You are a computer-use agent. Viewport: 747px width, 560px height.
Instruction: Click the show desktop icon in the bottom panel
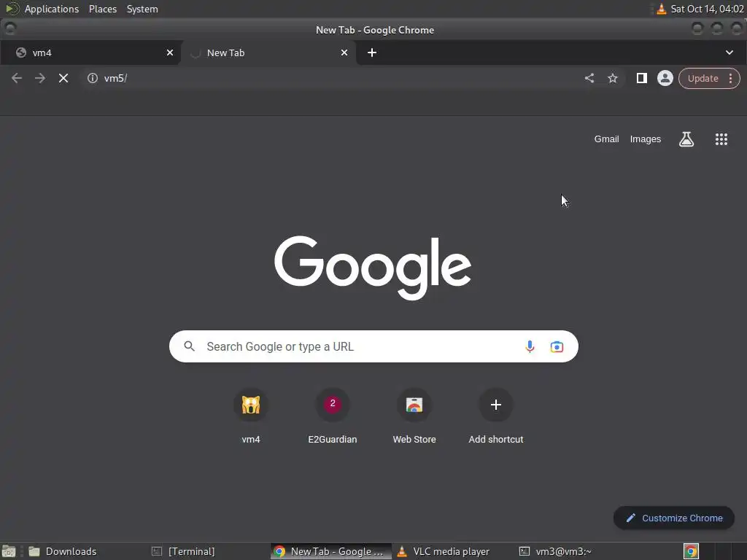(9, 551)
